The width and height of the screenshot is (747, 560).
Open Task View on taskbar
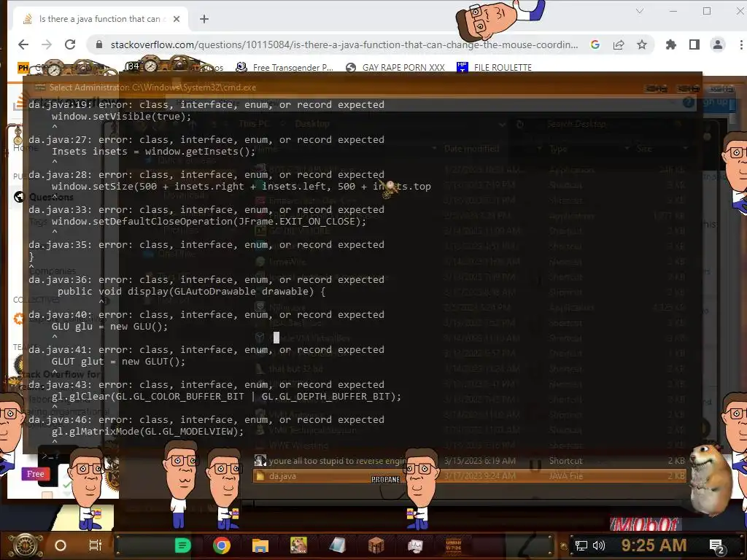(x=96, y=545)
